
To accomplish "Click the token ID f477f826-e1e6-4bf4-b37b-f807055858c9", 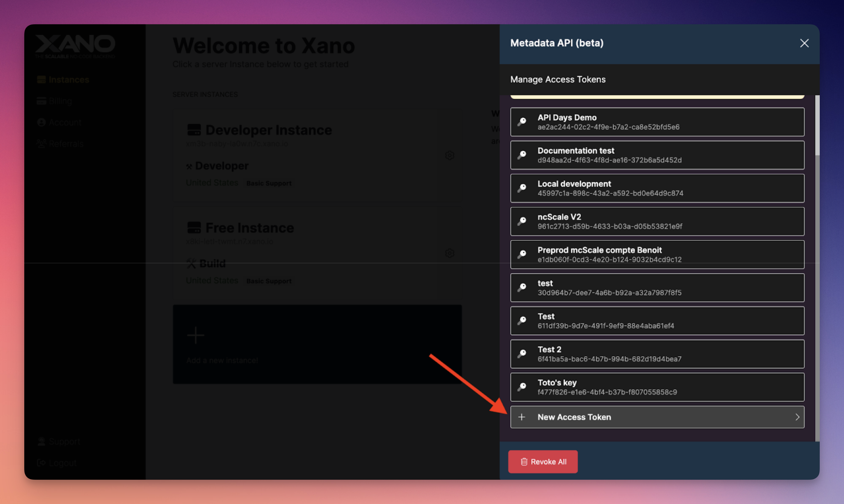I will [607, 392].
